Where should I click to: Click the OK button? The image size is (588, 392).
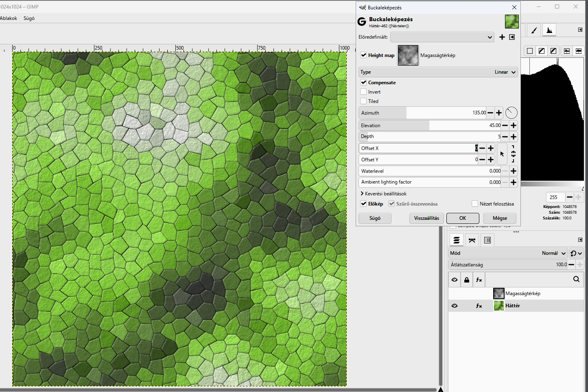[x=463, y=218]
